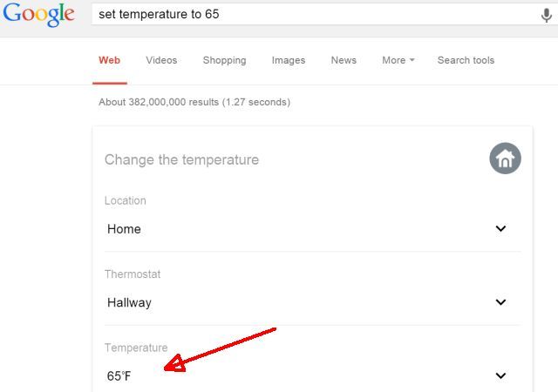Expand the Temperature dropdown arrow
Viewport: 558px width, 392px height.
(x=500, y=375)
